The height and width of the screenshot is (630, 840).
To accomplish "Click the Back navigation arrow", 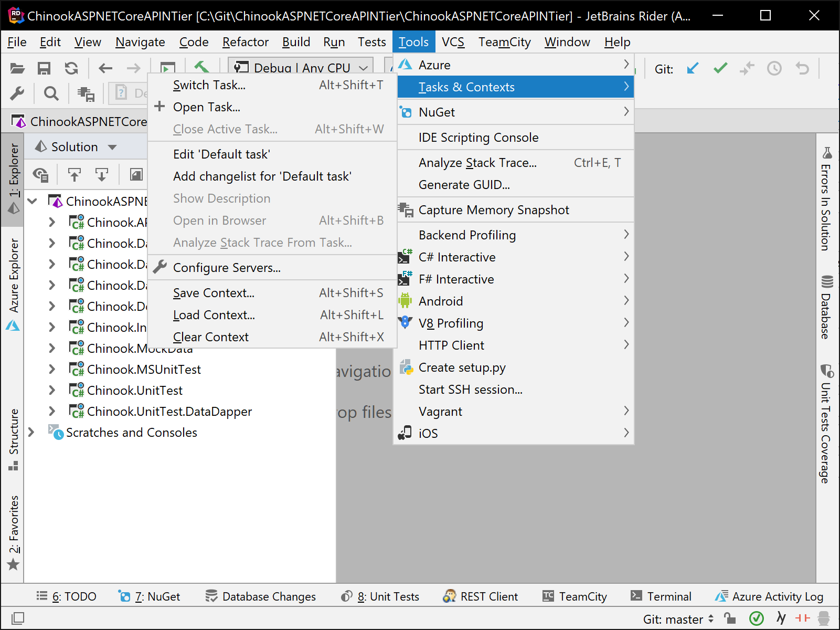I will [105, 68].
